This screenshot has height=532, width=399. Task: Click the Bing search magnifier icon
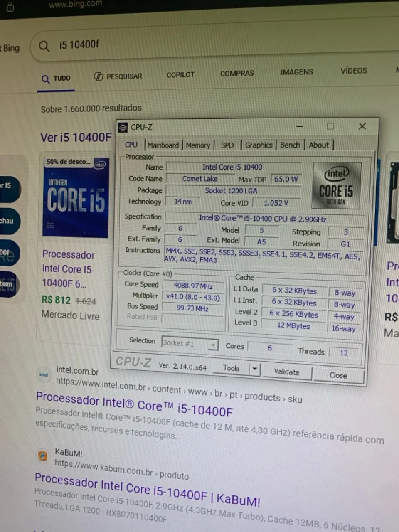coord(44,46)
